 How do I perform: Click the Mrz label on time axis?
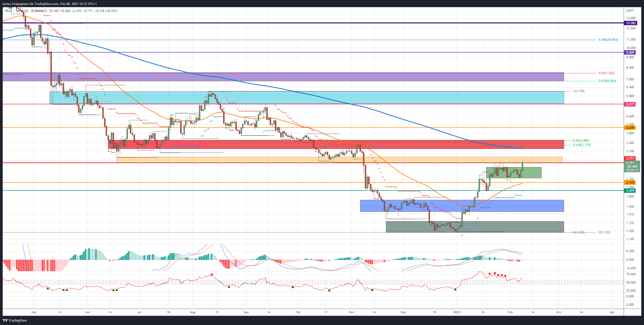point(559,312)
